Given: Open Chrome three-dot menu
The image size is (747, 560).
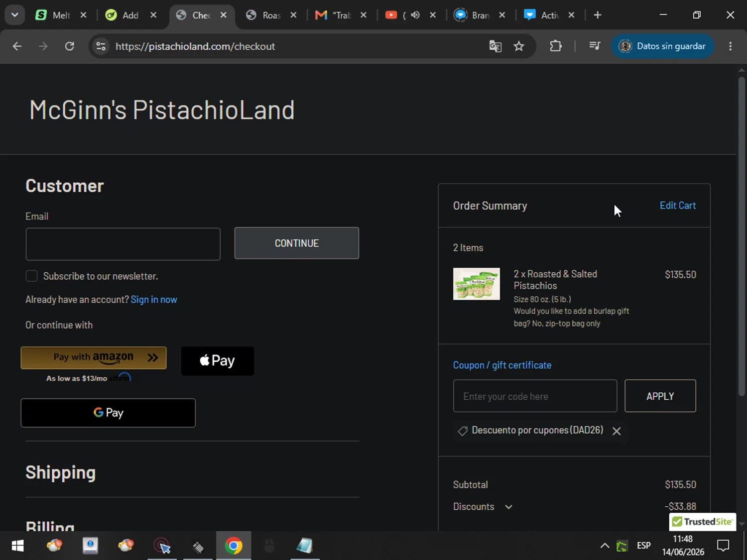Looking at the screenshot, I should (731, 46).
